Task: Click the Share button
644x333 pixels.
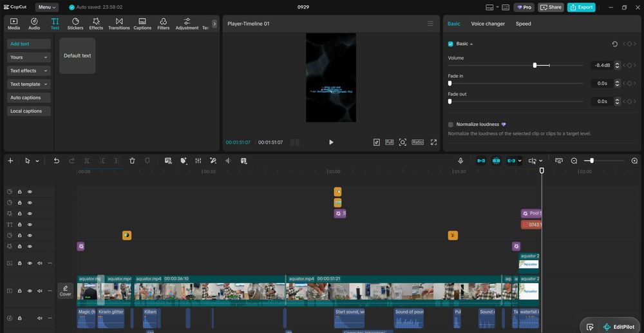Action: click(x=551, y=7)
